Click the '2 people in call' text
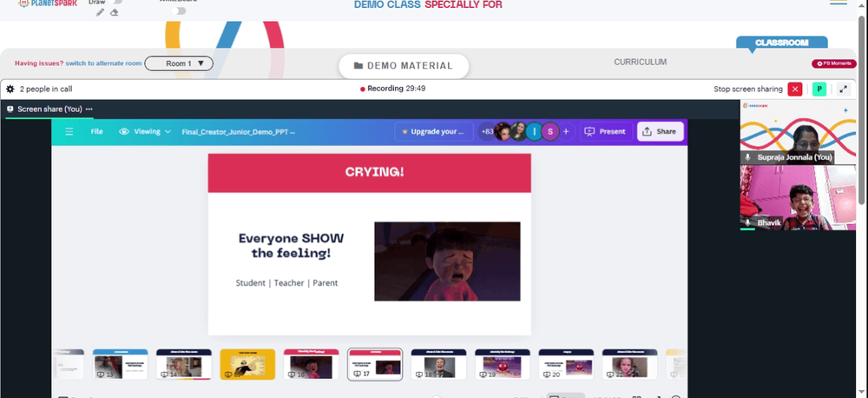868x398 pixels. point(46,89)
